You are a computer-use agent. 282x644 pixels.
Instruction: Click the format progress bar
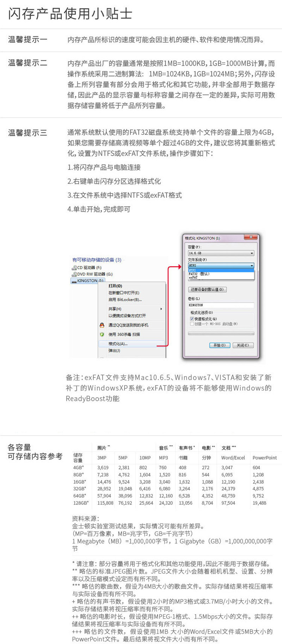(x=221, y=333)
